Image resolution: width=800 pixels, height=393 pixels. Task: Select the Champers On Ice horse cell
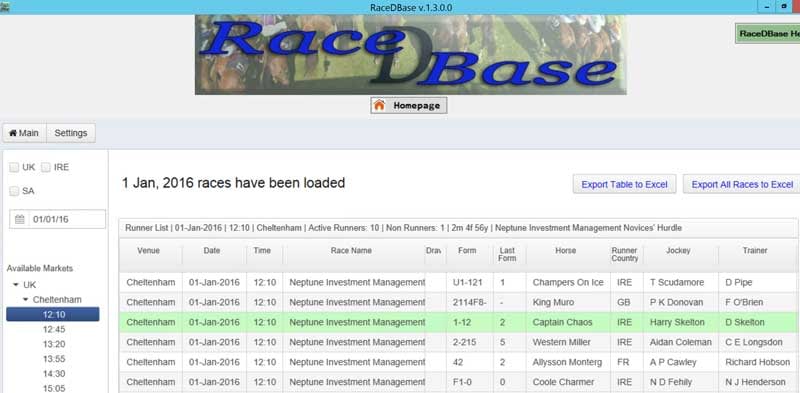click(568, 282)
